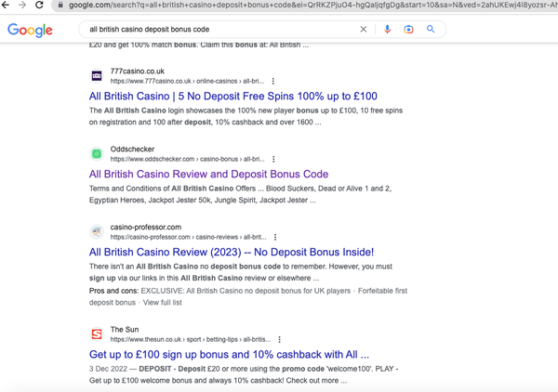Open 'Get up to £100 sign up bonus' link

[229, 354]
